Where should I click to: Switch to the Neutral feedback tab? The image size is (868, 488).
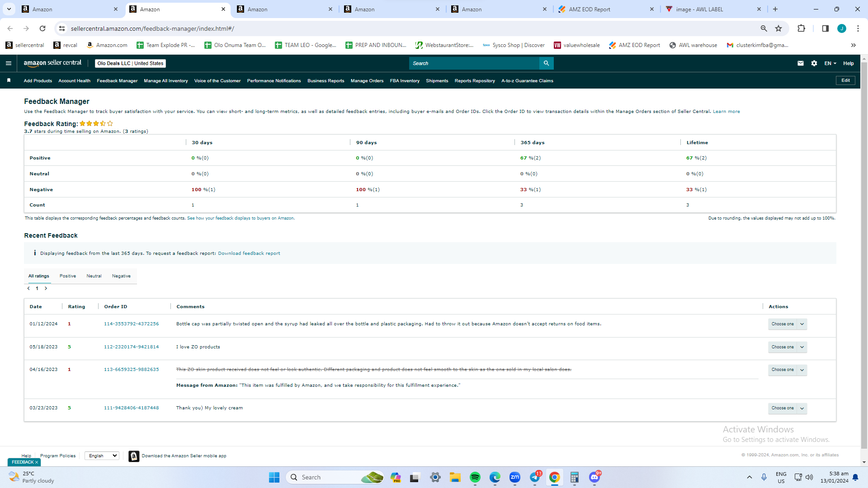[x=94, y=276]
